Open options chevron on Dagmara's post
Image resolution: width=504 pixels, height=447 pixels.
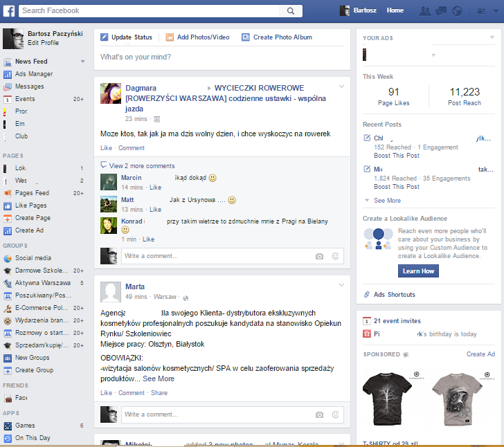pos(341,86)
